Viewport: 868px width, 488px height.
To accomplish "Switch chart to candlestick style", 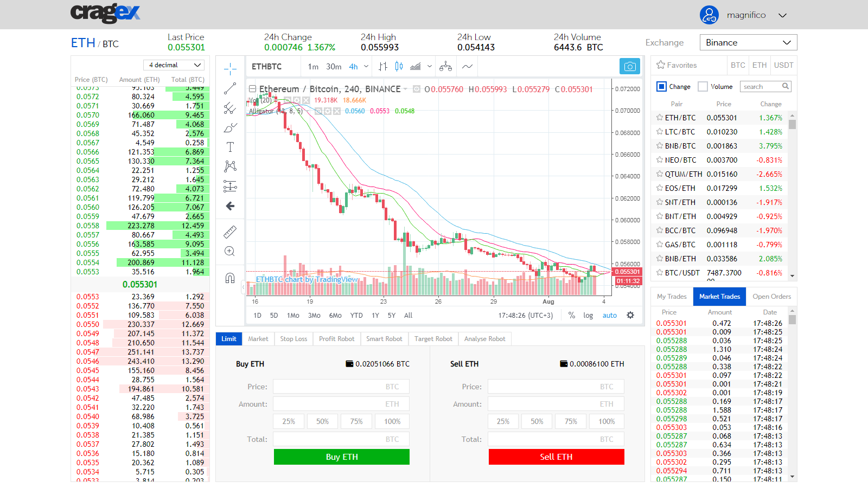I will click(x=399, y=67).
